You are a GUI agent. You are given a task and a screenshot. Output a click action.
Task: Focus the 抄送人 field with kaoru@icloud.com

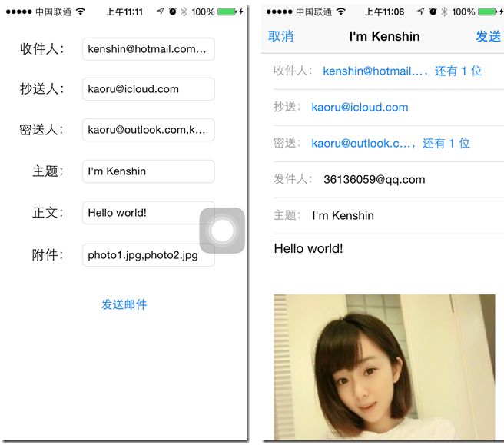pyautogui.click(x=148, y=89)
